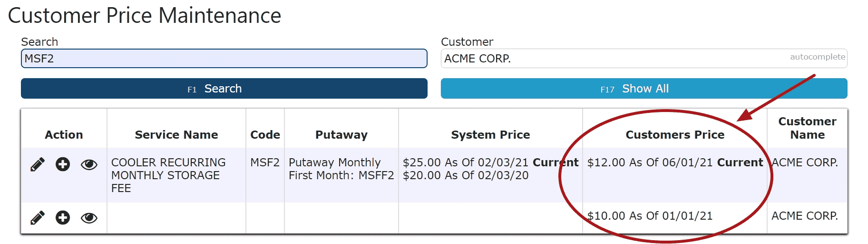Click the plus add icon in MSF2 row

(x=63, y=164)
